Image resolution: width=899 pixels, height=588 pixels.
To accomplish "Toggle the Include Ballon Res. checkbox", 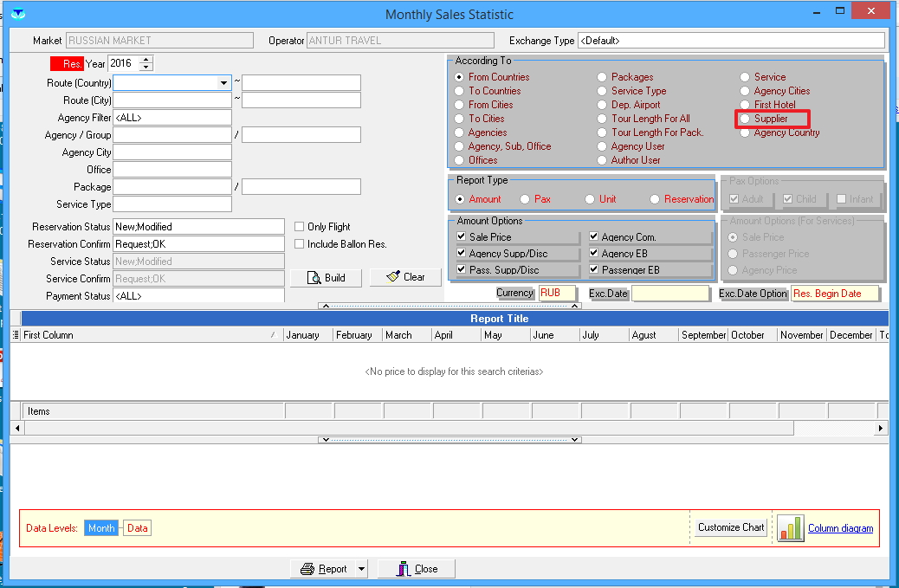I will 300,244.
